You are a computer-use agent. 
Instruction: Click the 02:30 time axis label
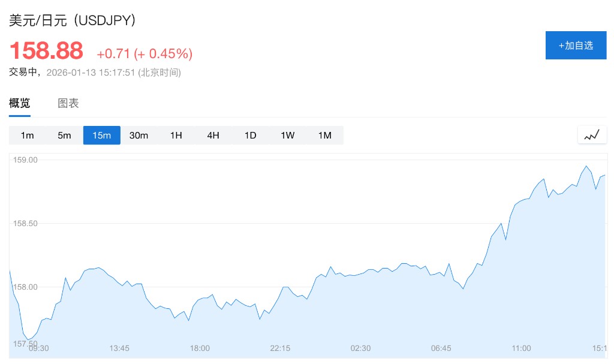(361, 348)
